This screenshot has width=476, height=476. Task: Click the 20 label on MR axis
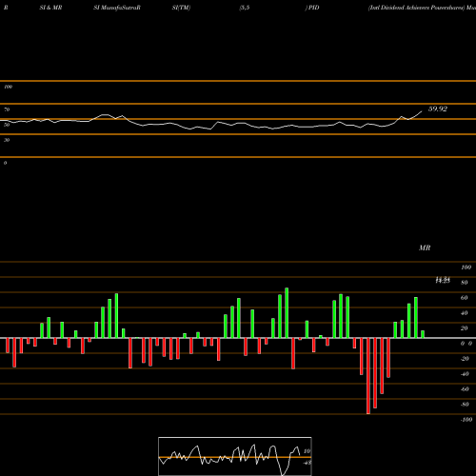[x=465, y=328]
